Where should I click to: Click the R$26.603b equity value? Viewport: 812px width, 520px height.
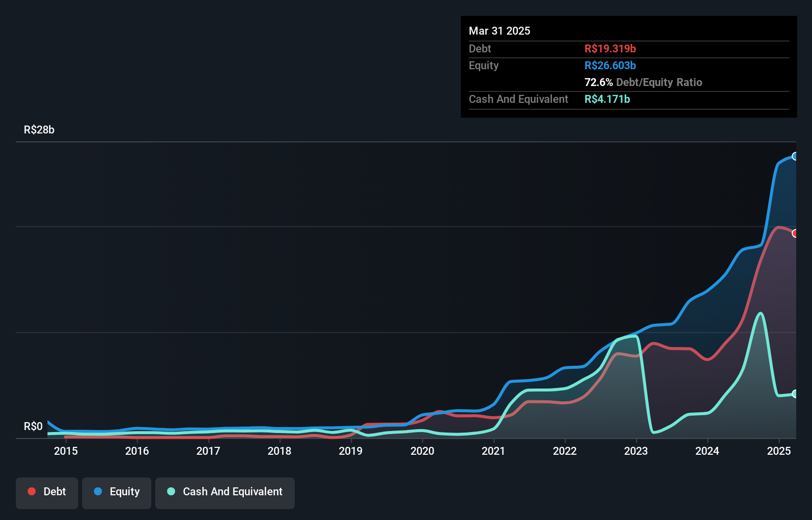[610, 65]
